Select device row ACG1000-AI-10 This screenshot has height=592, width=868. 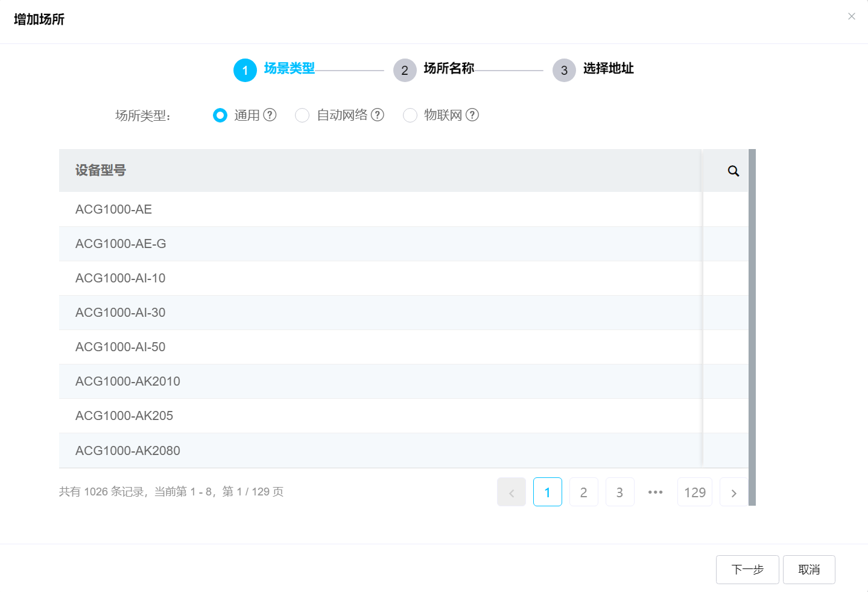404,278
